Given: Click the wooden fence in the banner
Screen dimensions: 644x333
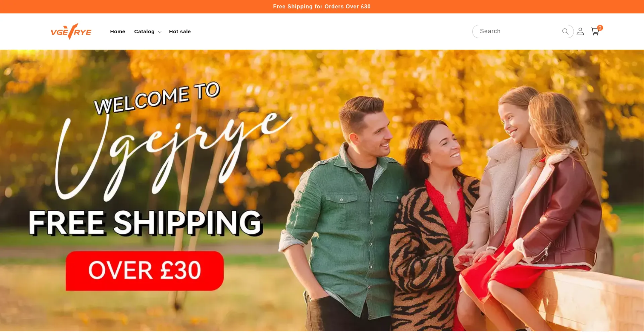Looking at the screenshot, I should point(590,298).
